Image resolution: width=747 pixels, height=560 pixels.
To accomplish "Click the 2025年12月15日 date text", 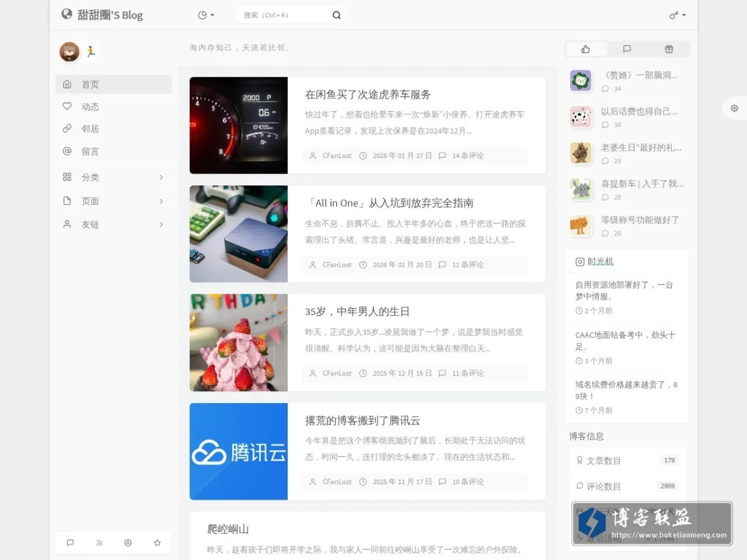I will point(402,373).
